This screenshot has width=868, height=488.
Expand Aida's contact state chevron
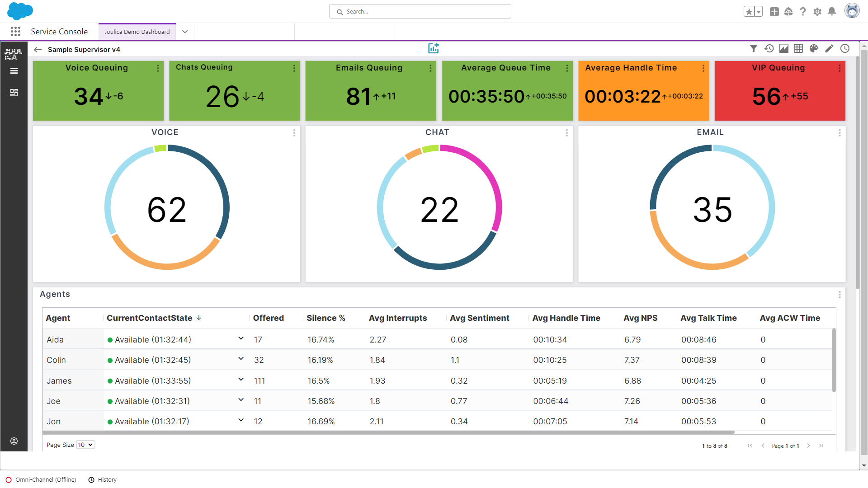[x=241, y=338]
